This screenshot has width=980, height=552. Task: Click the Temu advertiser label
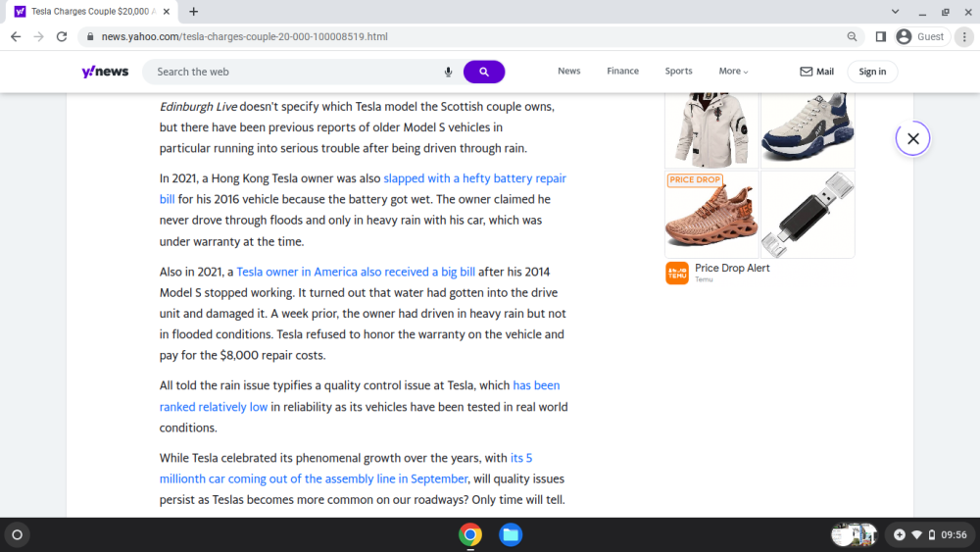[704, 279]
